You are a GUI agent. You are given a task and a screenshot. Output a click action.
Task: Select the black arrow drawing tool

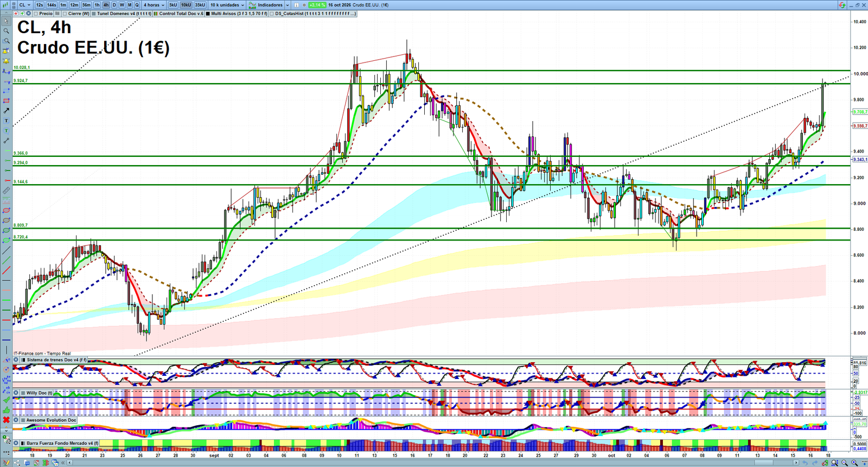point(6,111)
